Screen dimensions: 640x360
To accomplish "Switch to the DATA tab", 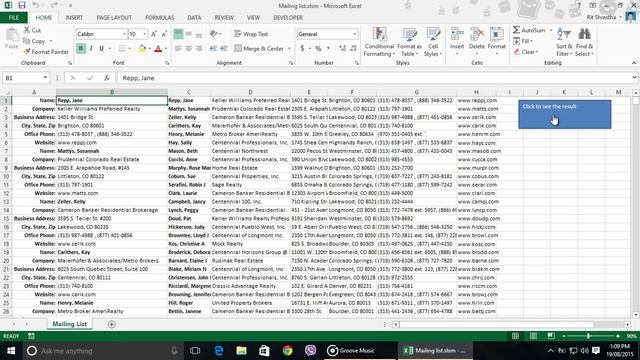I will click(x=194, y=18).
